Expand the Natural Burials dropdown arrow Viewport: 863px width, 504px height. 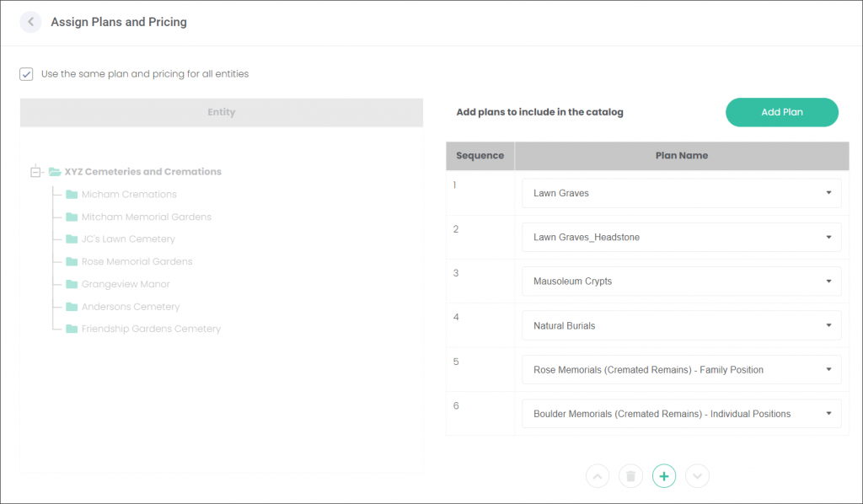[828, 325]
